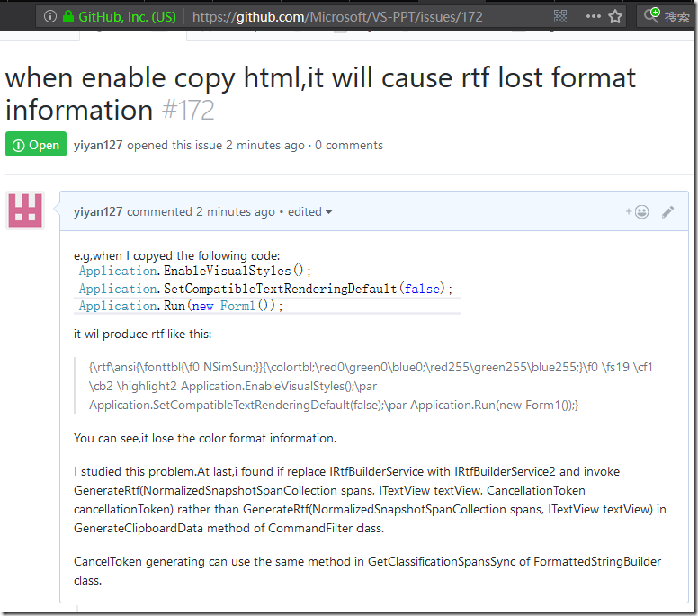The image size is (698, 616).
Task: Click the search box beside the address bar
Action: tap(666, 16)
